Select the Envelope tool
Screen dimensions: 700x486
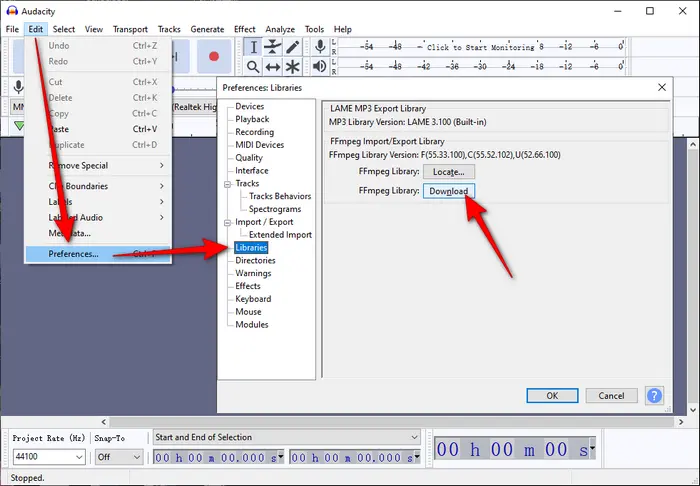tap(273, 46)
